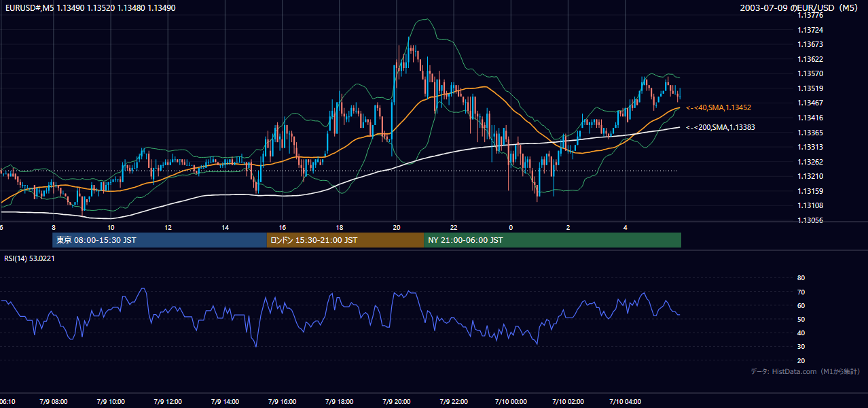Click the 1.13519 price axis label
The height and width of the screenshot is (408, 868).
coord(810,88)
